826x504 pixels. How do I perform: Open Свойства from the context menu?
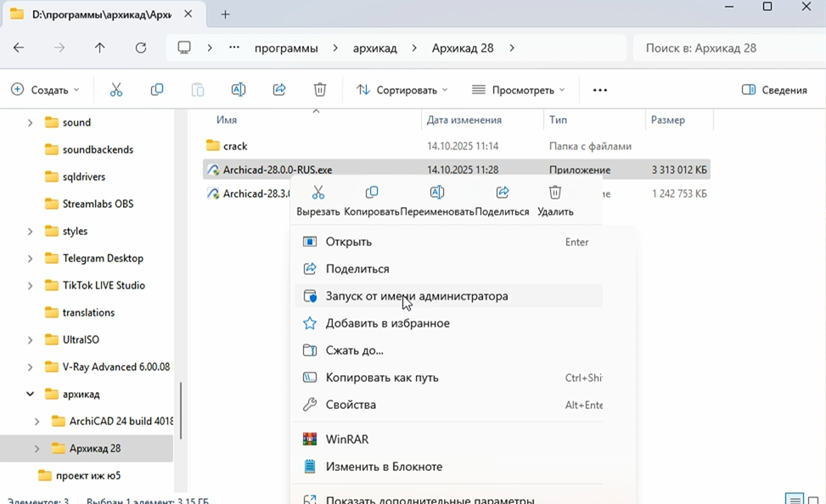448,405
